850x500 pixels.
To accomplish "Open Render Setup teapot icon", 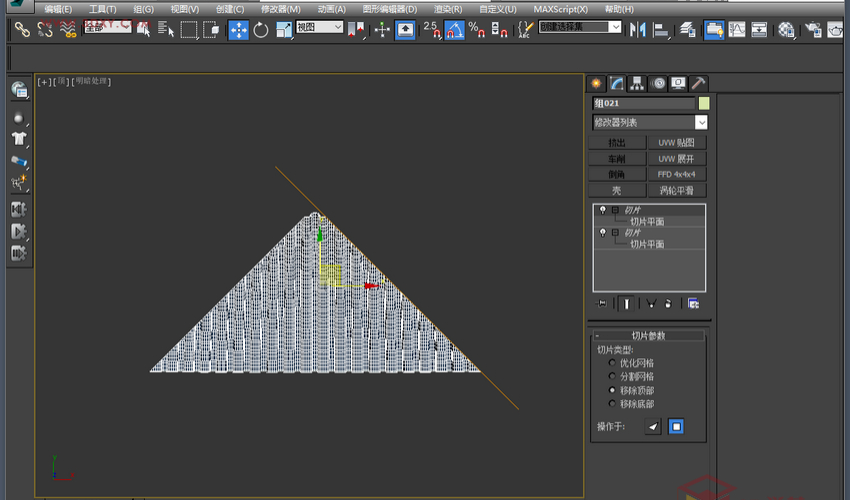I will point(813,29).
